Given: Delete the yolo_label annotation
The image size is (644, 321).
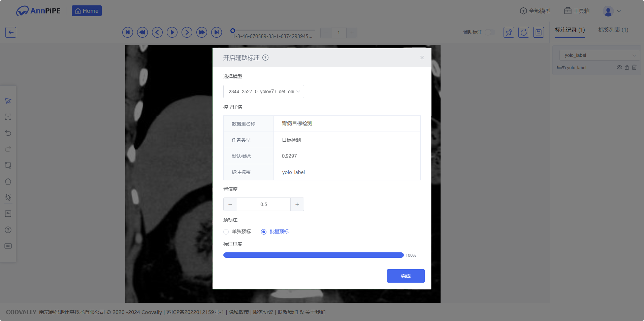Looking at the screenshot, I should coord(634,67).
